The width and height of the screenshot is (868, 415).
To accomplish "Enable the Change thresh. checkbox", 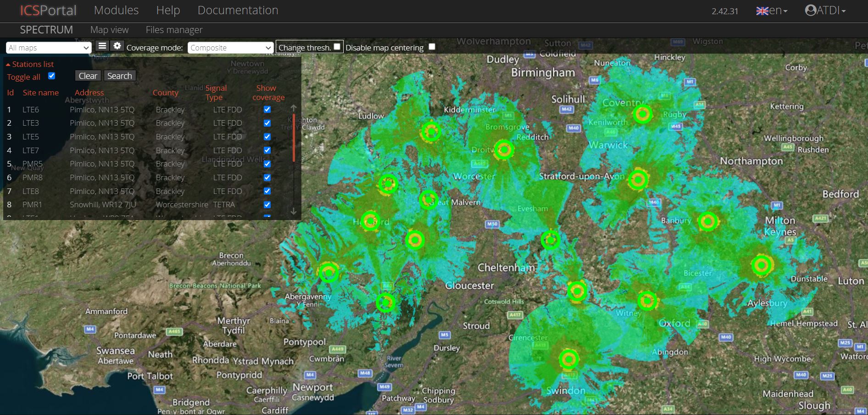I will point(337,47).
